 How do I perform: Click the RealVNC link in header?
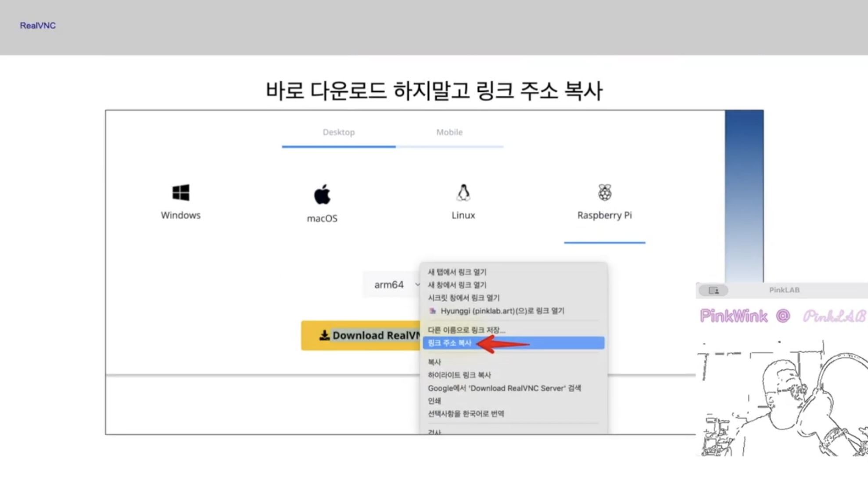coord(38,25)
